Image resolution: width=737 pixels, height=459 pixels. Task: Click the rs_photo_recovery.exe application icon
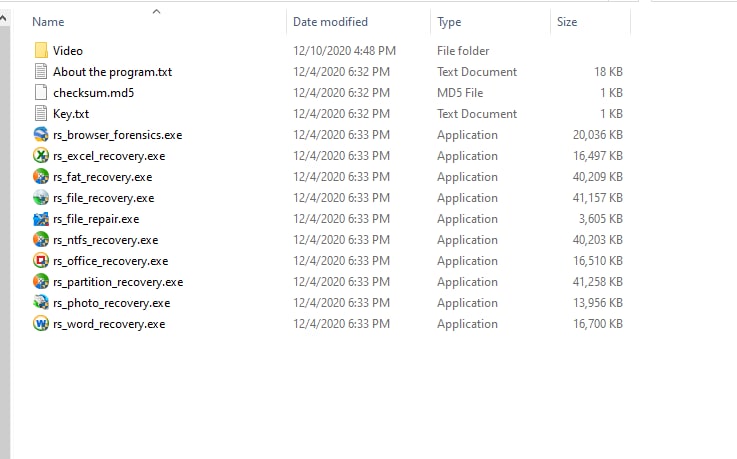click(41, 303)
